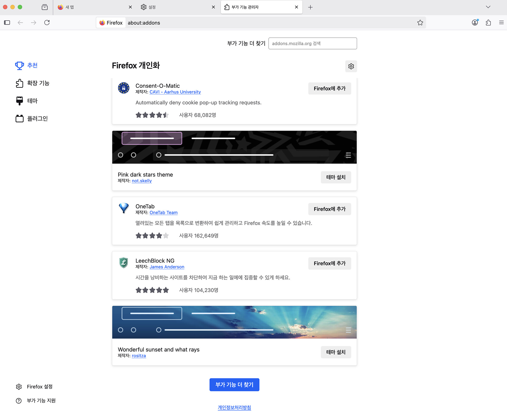This screenshot has height=420, width=507.
Task: Click the addons.mozilla.org search field
Action: tap(312, 43)
